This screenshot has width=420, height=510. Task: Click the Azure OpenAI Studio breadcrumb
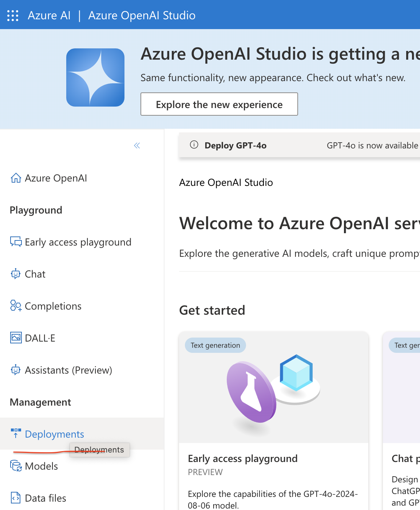(x=226, y=182)
